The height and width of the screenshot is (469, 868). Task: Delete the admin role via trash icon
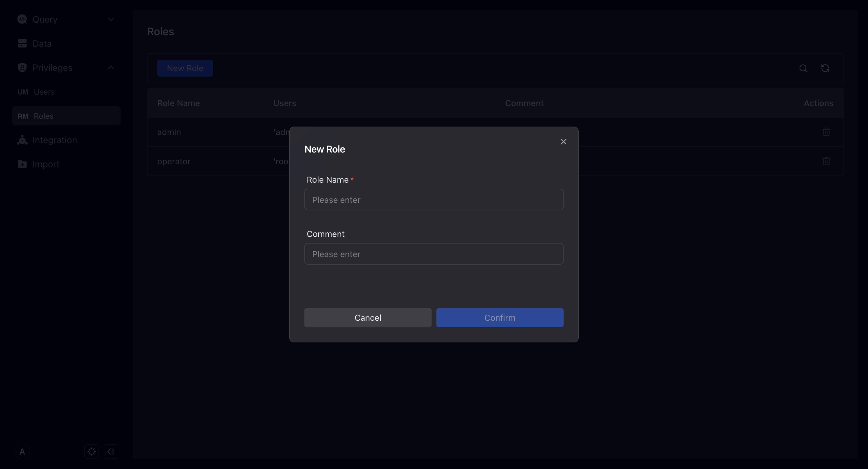(x=826, y=132)
